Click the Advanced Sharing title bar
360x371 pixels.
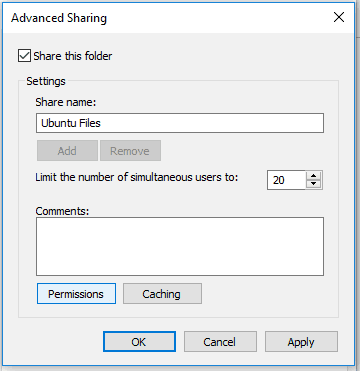167,18
